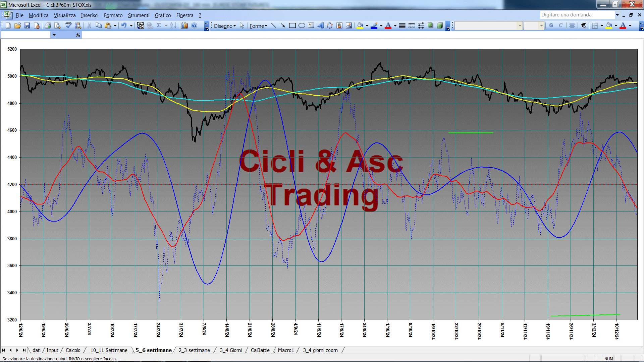
Task: Select the Oval drawing tool
Action: click(302, 25)
